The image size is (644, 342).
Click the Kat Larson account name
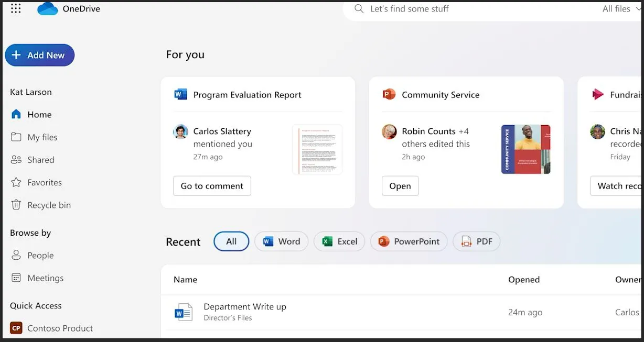31,92
